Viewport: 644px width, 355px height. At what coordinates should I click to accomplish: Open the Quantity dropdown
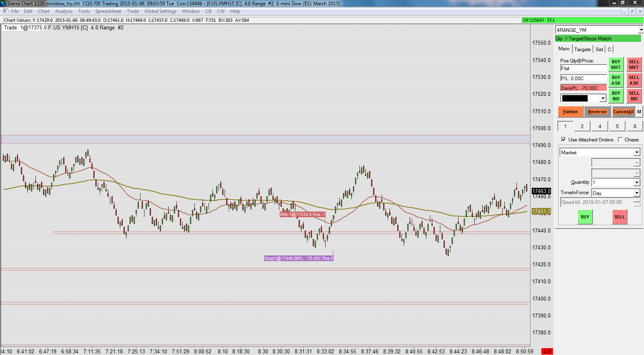click(x=637, y=182)
